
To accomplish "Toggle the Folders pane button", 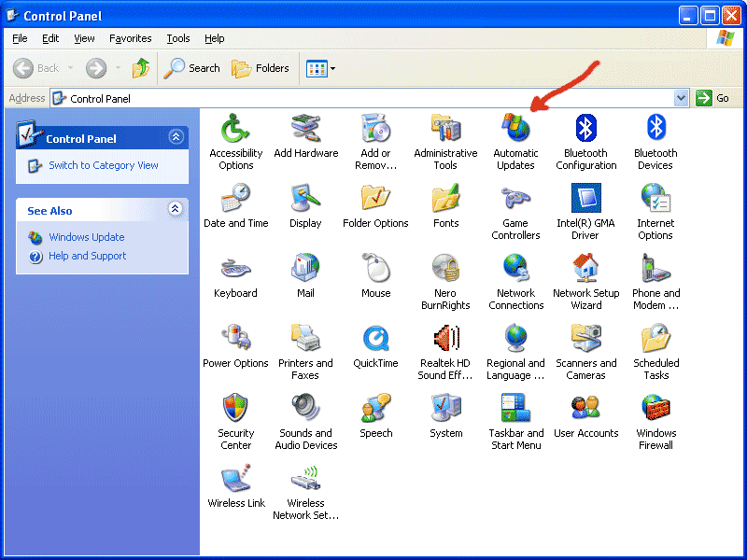I will [x=261, y=68].
